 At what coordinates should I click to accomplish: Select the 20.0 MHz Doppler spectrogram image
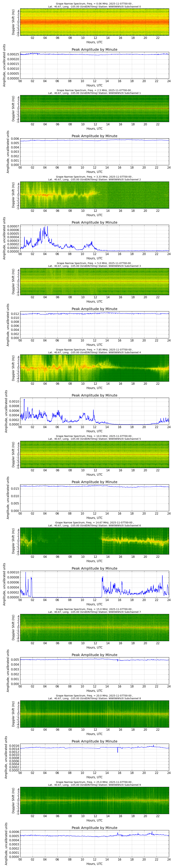point(94,714)
